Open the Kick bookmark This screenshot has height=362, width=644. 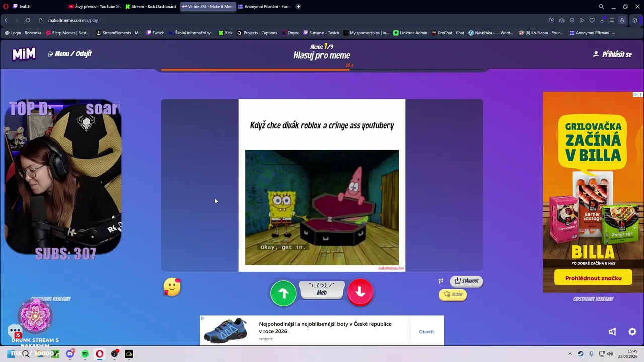coord(225,33)
